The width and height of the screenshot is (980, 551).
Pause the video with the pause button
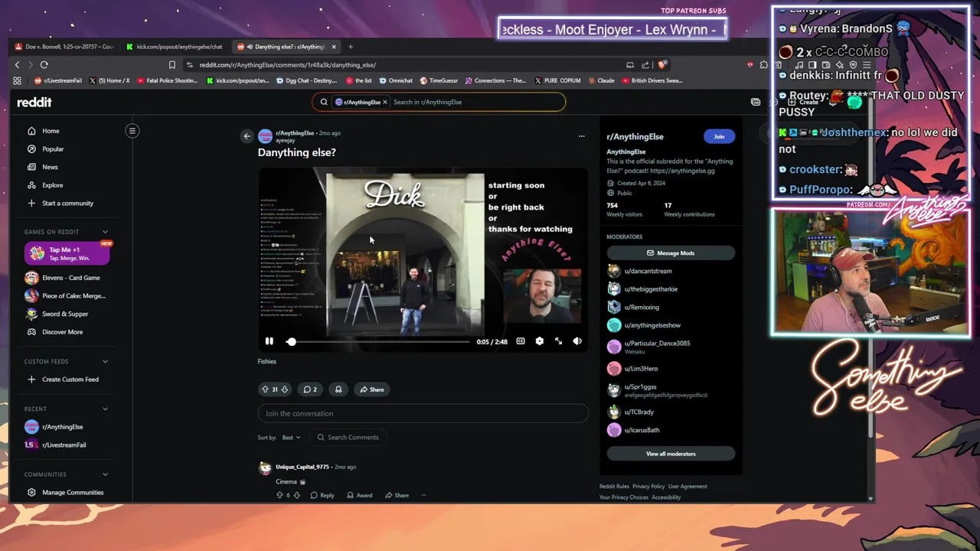[269, 341]
